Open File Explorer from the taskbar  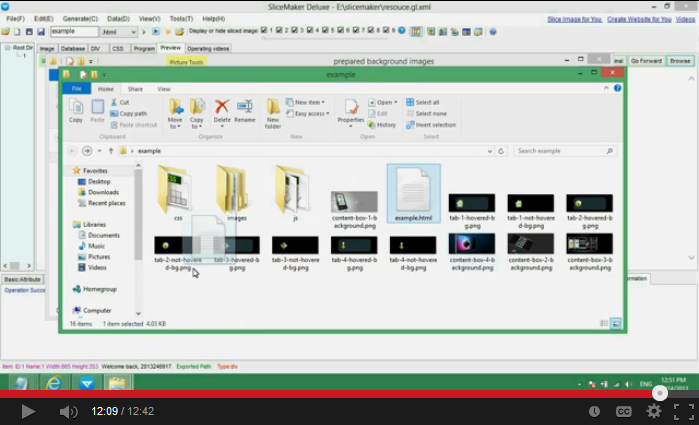117,383
